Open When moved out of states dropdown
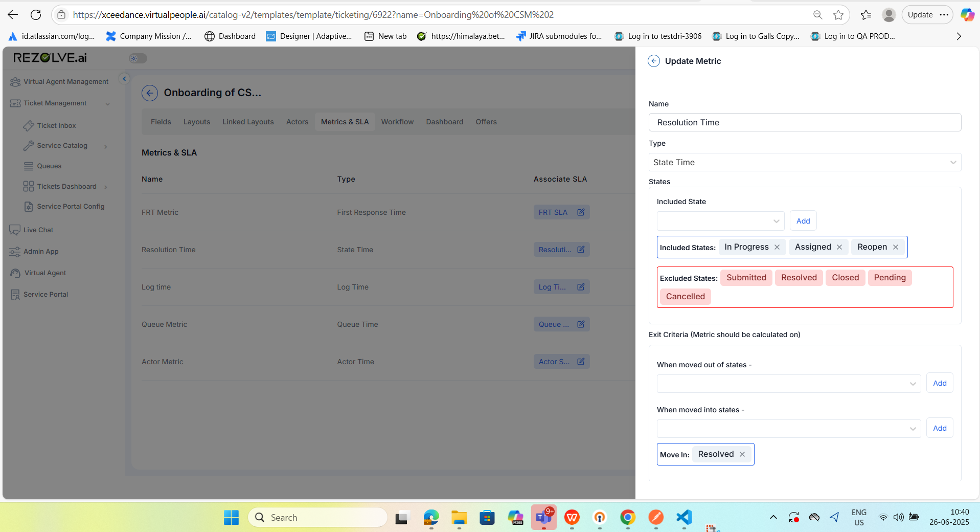Image resolution: width=980 pixels, height=532 pixels. pos(789,383)
